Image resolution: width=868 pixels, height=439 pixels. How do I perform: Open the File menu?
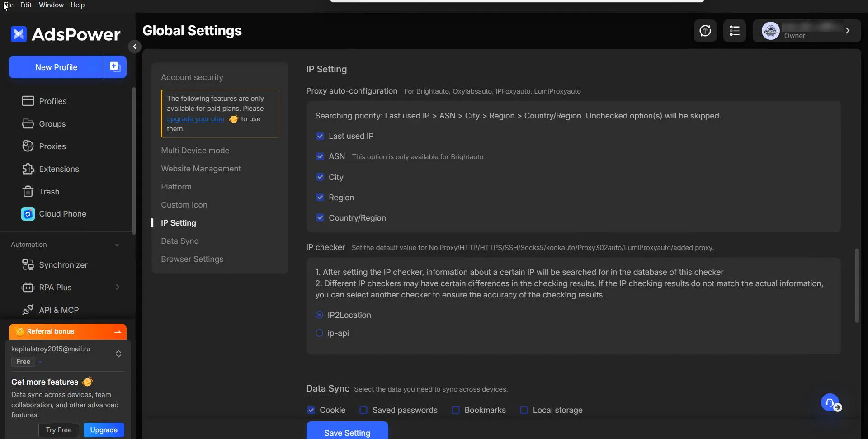pyautogui.click(x=8, y=5)
